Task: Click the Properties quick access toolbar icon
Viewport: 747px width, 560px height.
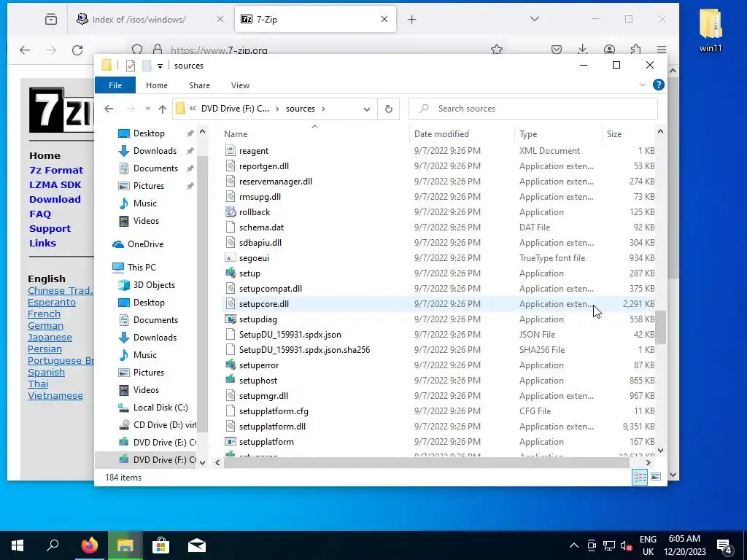Action: pos(131,66)
